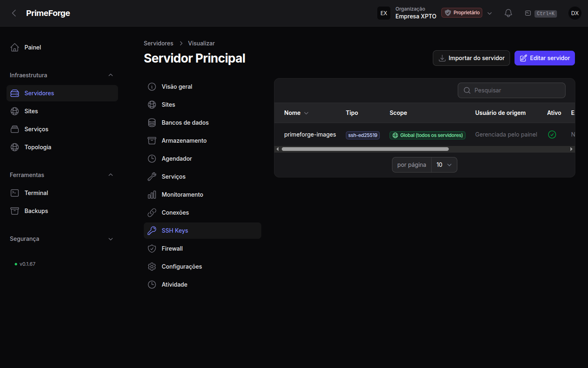588x368 pixels.
Task: Click the Agendador clock icon
Action: click(x=152, y=159)
